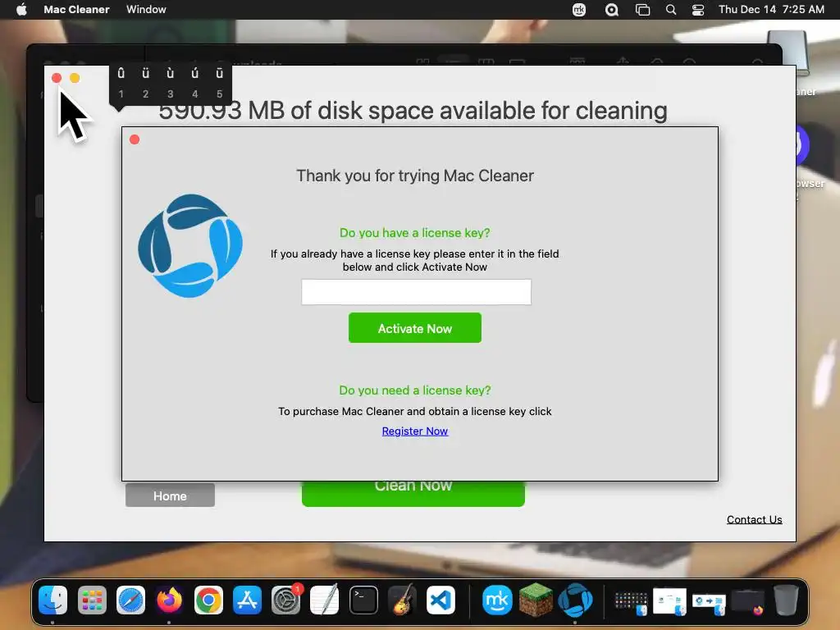
Task: Click the date and time clock
Action: click(x=771, y=9)
